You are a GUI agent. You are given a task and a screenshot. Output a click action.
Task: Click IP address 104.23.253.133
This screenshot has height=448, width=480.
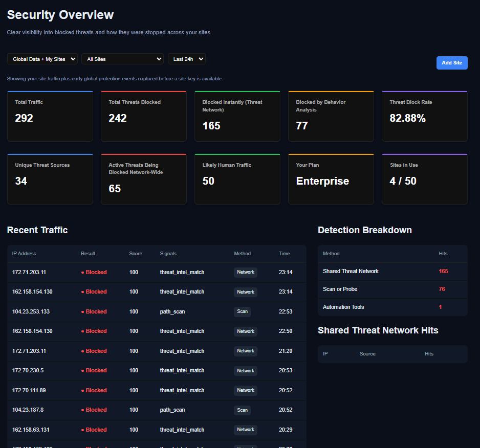pos(31,311)
